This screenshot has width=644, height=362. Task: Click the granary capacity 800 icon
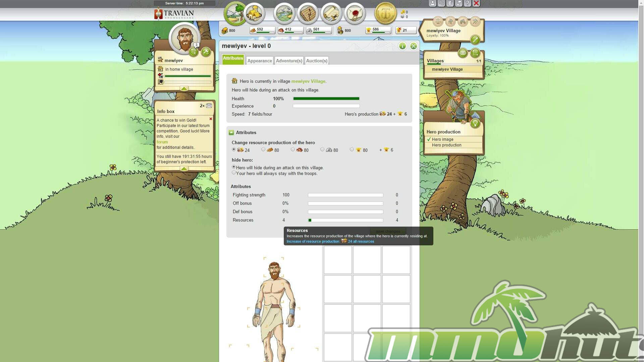tap(340, 31)
